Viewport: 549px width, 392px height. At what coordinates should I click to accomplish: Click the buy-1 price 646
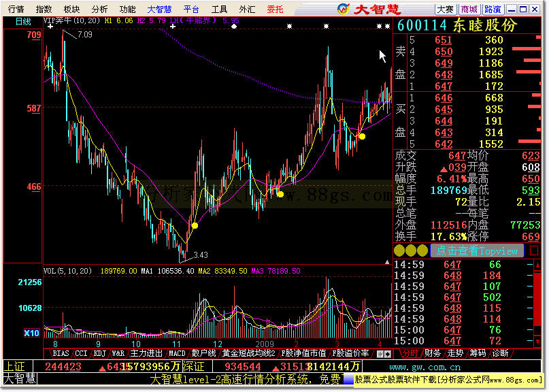click(x=444, y=98)
